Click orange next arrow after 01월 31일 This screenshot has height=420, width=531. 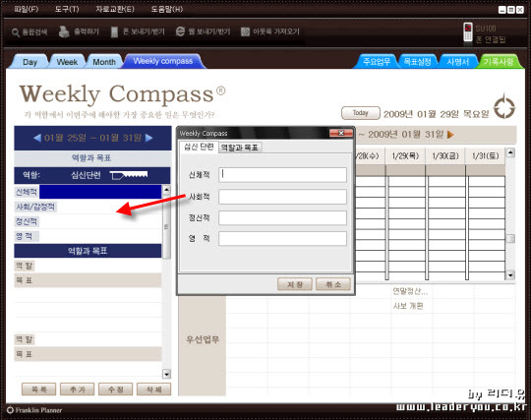(450, 135)
